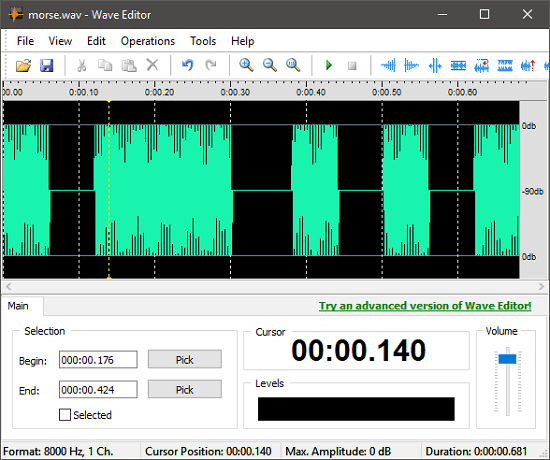The width and height of the screenshot is (550, 460).
Task: Click the horizontal scrollbar right arrow
Action: coord(541,287)
